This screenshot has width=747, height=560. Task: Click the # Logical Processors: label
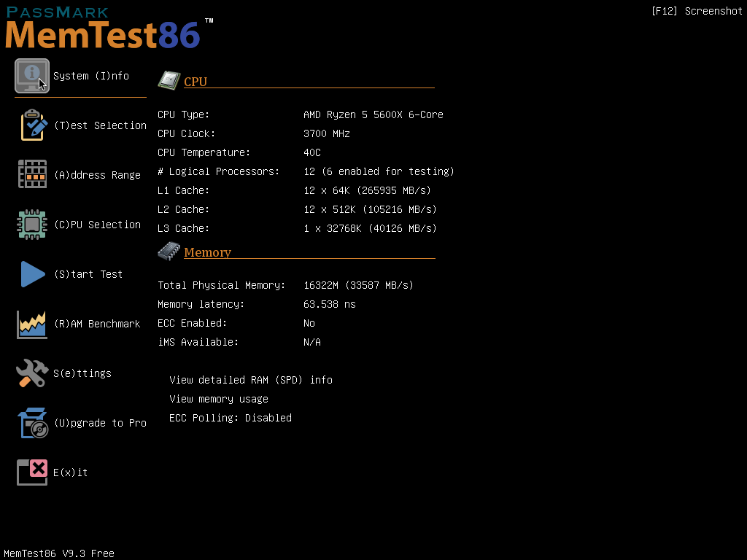coord(219,171)
